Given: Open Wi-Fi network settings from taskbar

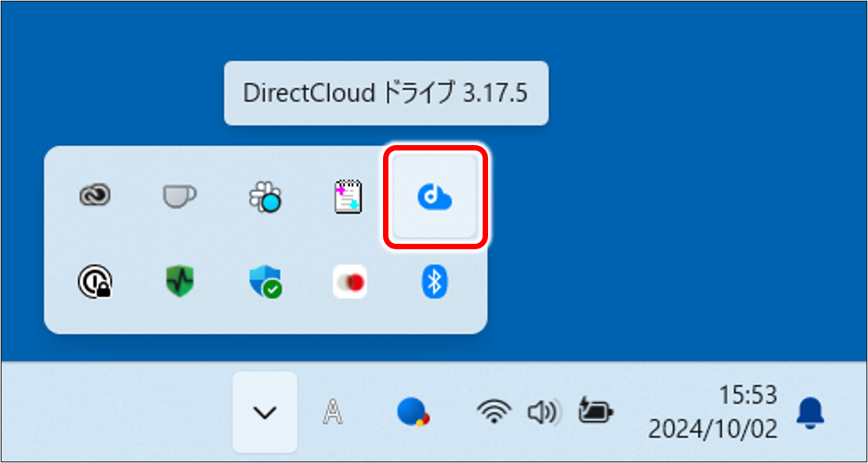Looking at the screenshot, I should 493,413.
